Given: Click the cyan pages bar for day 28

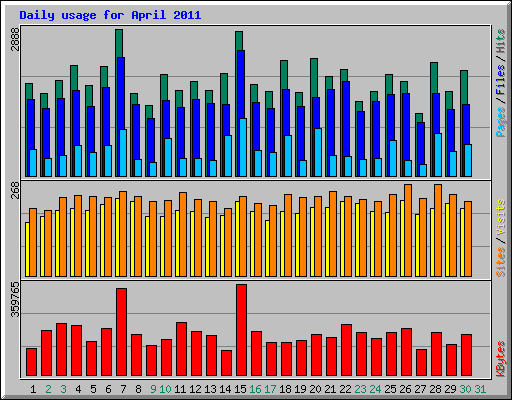Looking at the screenshot, I should (438, 155).
